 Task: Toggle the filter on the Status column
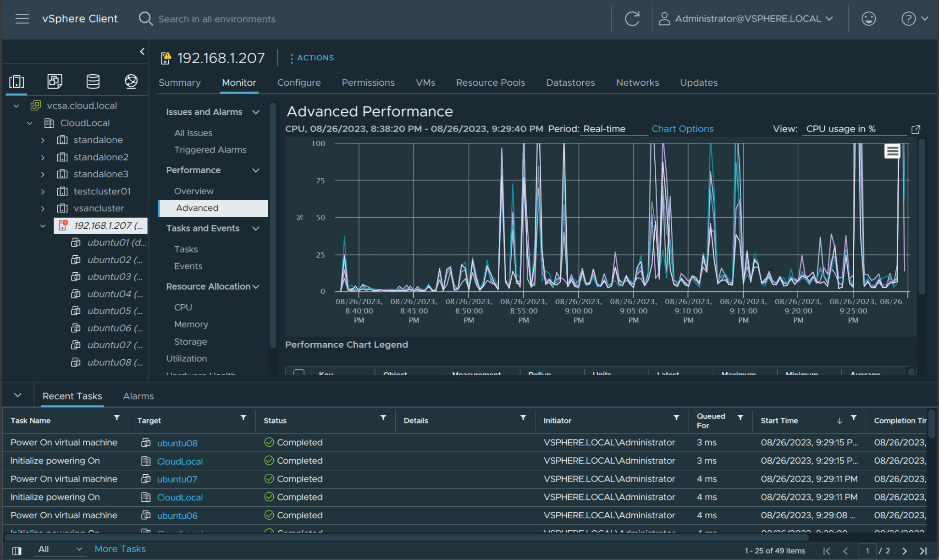tap(383, 418)
